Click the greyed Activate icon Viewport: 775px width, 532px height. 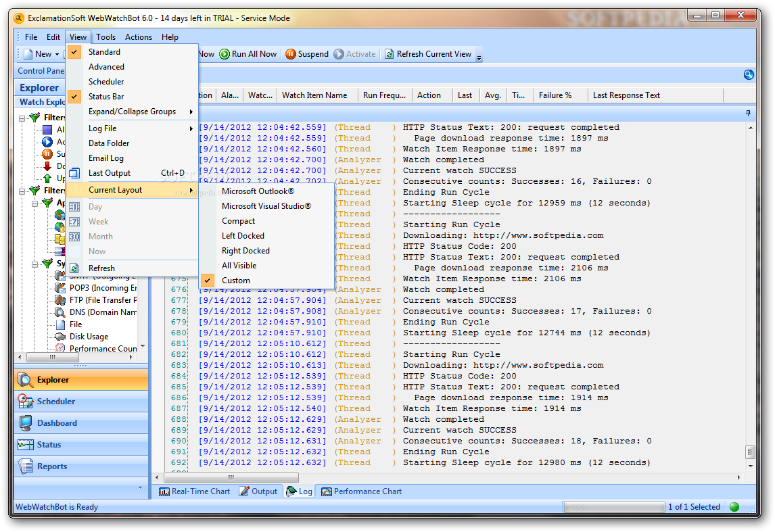click(x=339, y=54)
